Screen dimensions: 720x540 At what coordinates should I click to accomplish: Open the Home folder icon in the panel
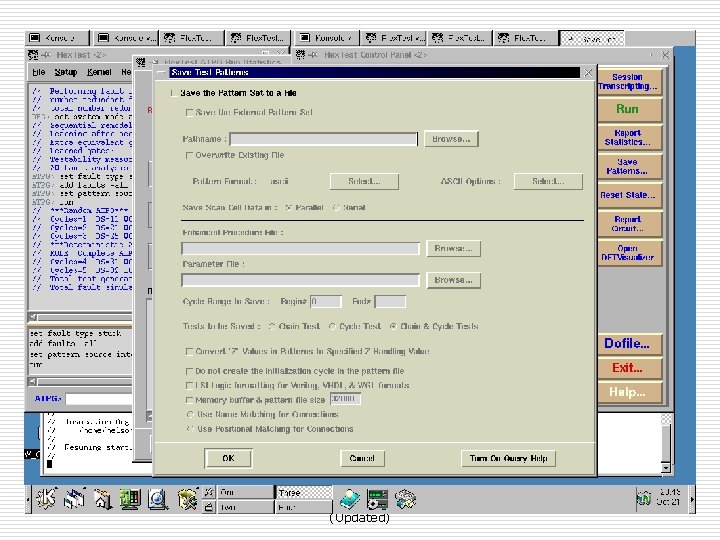coord(103,499)
